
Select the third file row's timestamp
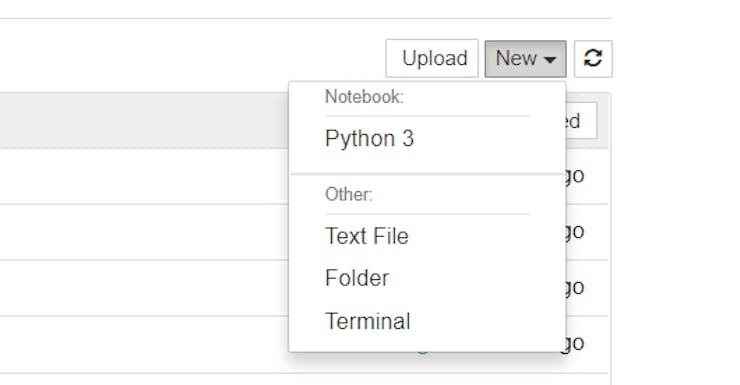point(575,287)
